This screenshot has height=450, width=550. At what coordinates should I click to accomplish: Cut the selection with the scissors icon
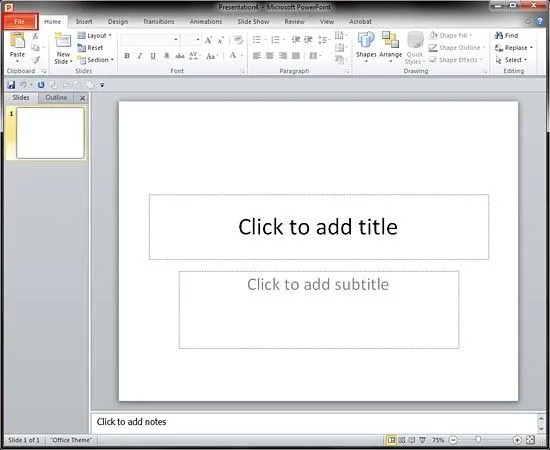[x=35, y=36]
